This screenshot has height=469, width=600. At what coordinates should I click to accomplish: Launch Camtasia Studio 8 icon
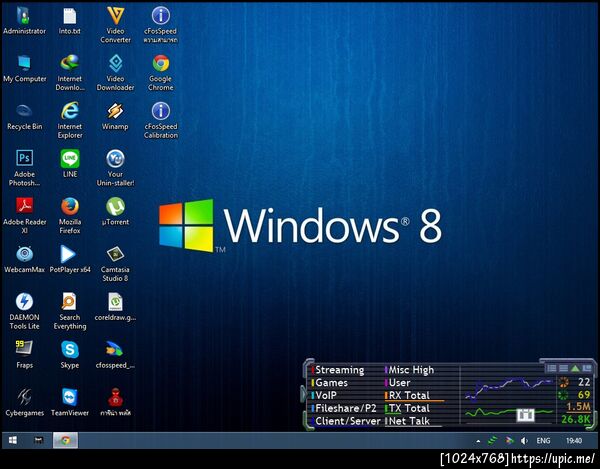(115, 263)
